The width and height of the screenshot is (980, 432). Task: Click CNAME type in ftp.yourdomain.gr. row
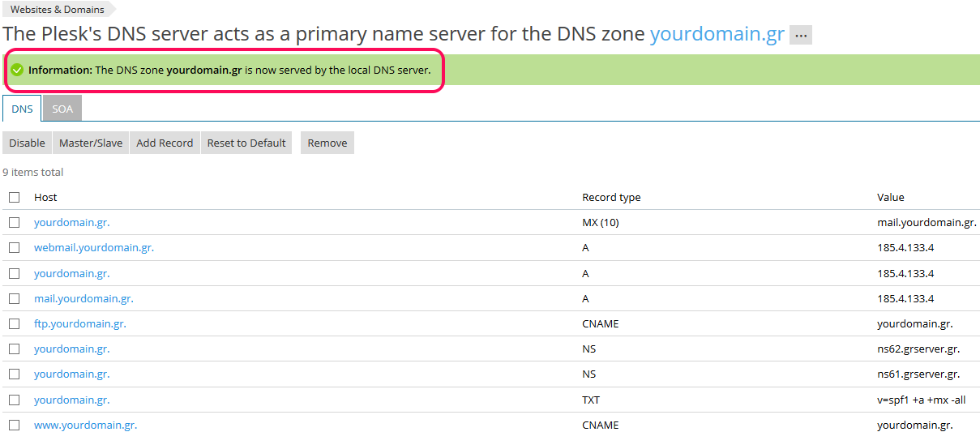click(x=601, y=323)
